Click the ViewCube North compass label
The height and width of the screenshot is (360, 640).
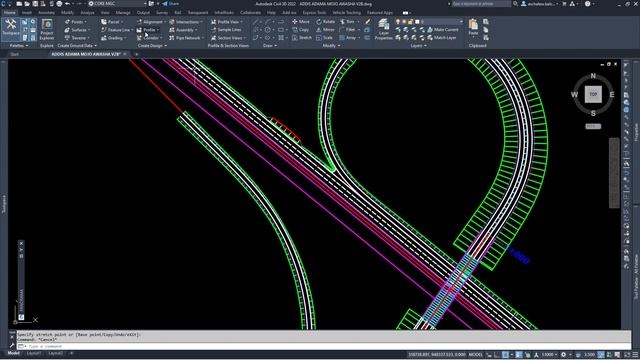(593, 76)
